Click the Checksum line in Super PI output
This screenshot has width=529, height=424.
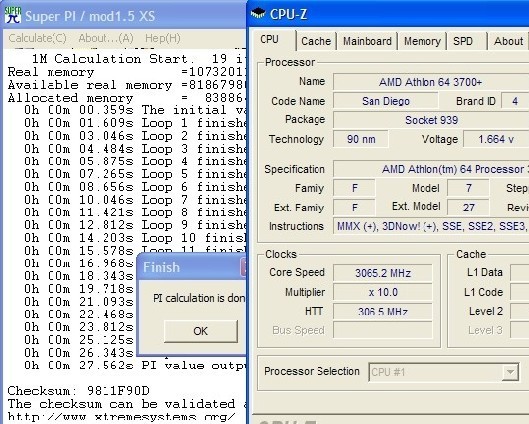(78, 391)
